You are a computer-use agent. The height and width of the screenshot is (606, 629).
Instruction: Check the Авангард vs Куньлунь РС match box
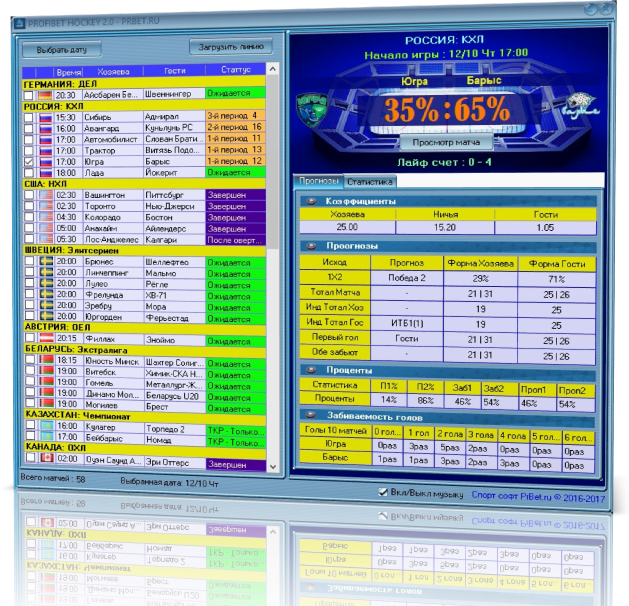(28, 129)
